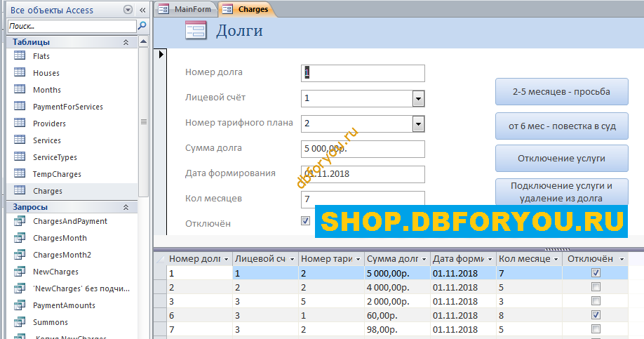This screenshot has height=339, width=644.
Task: Click the Номер долга input field
Action: [x=363, y=73]
